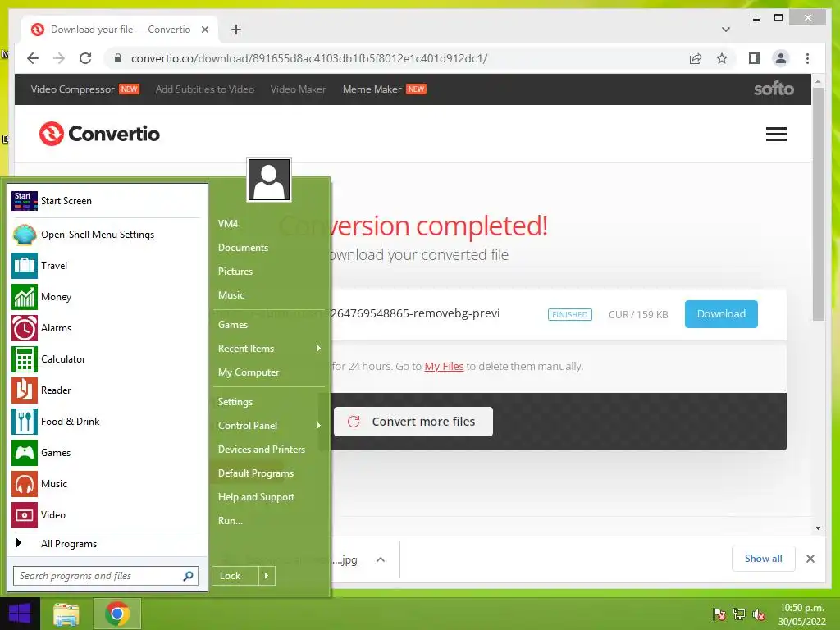
Task: Open VM4 user folder
Action: point(228,224)
